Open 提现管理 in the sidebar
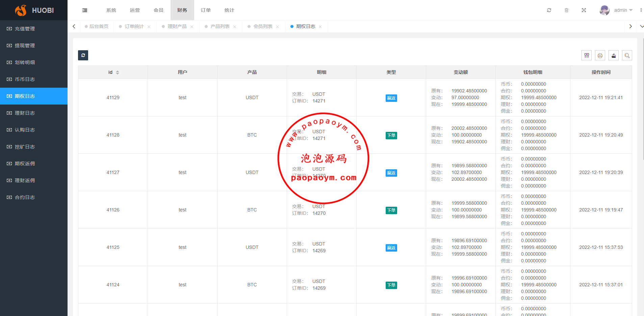This screenshot has width=644, height=316. coord(34,46)
